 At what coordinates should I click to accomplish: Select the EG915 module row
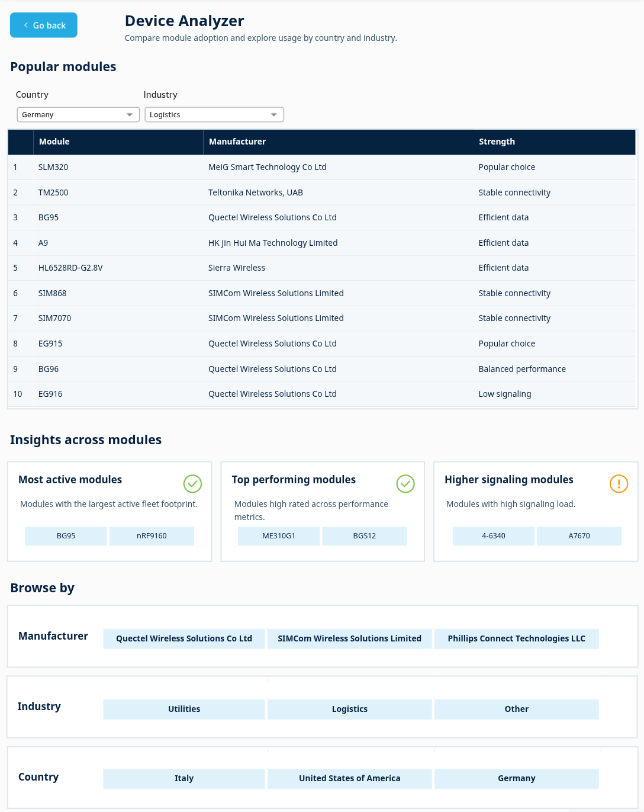coord(321,344)
